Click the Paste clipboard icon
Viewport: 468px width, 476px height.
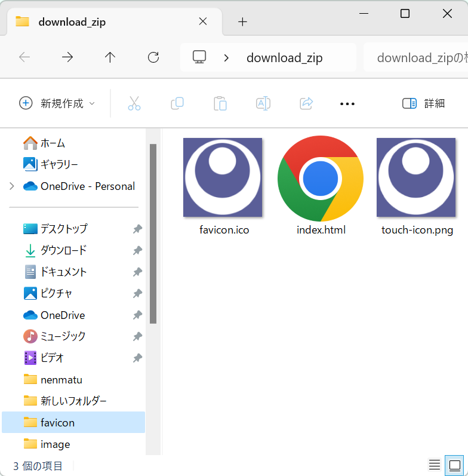[x=220, y=103]
